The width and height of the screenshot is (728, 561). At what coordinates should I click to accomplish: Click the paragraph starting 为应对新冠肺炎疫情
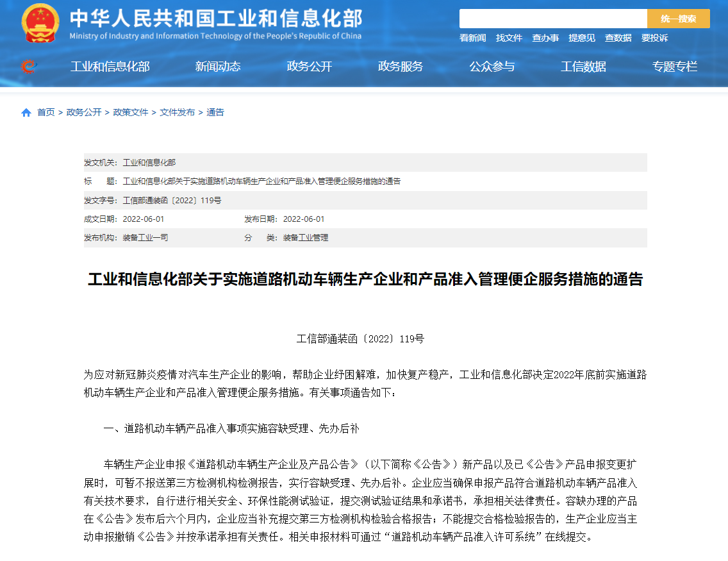tap(365, 383)
